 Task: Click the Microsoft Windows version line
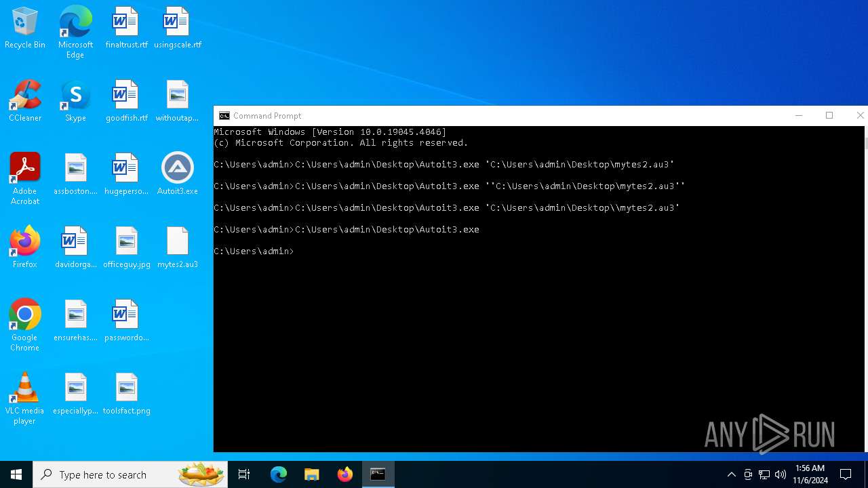click(330, 132)
